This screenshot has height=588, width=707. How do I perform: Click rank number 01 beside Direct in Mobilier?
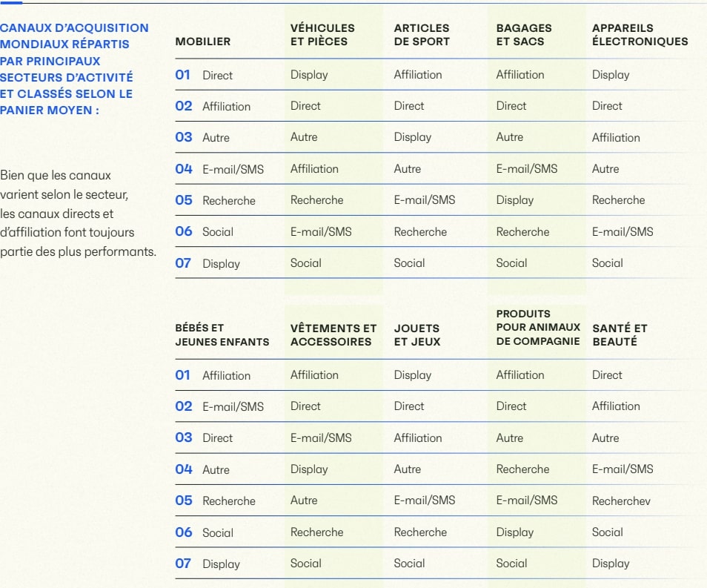[183, 75]
